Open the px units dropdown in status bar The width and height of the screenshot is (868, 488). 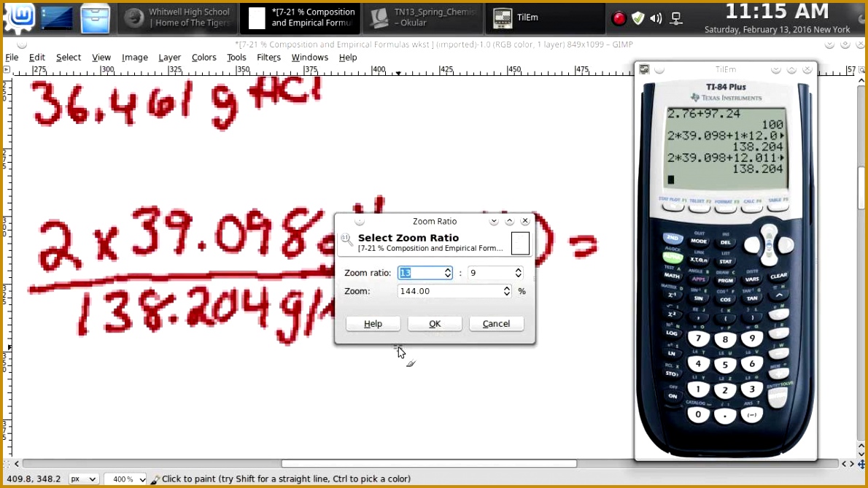click(x=83, y=479)
